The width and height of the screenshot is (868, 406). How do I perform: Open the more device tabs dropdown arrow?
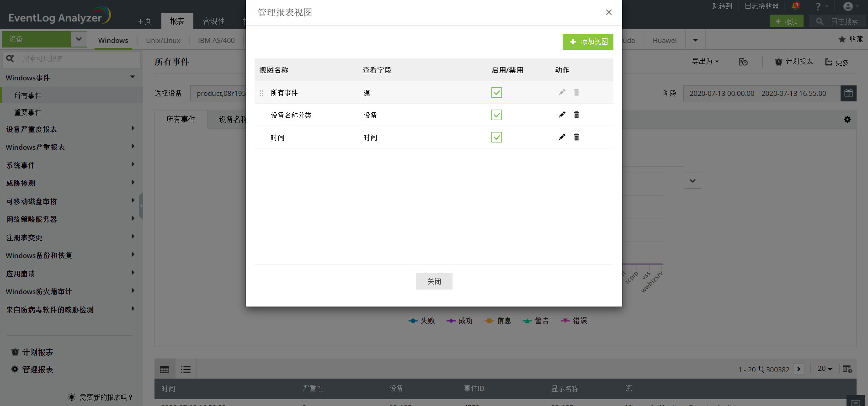coord(695,40)
